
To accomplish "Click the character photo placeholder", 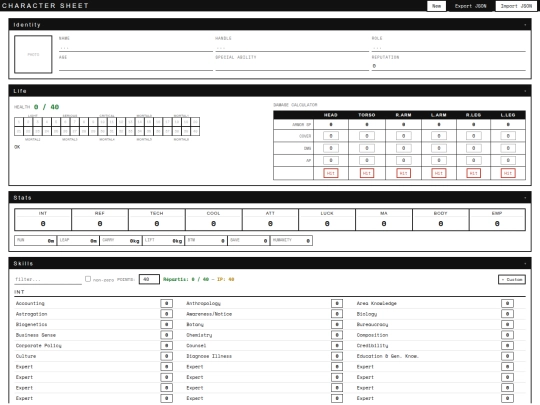I will point(33,54).
